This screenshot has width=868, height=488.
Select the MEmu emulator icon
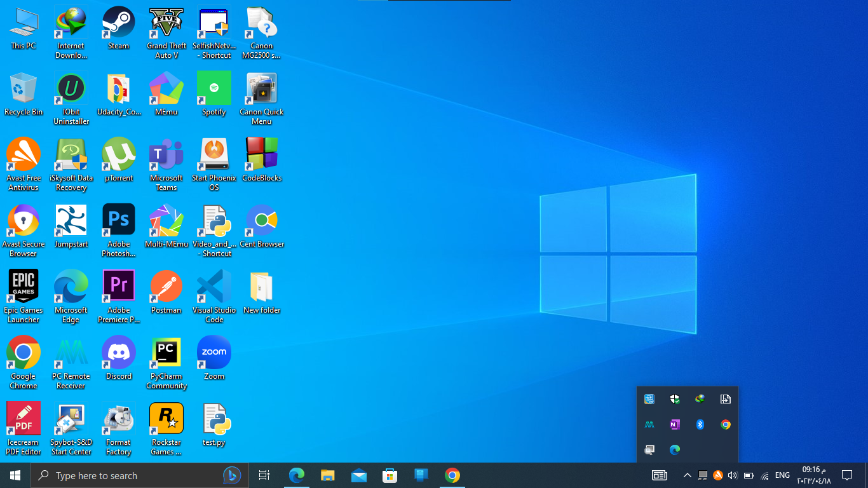[x=166, y=95]
